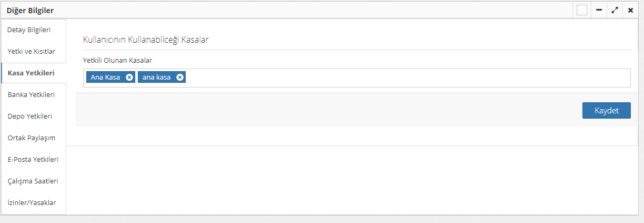Select the lowercase "ana kasa" tag label
The width and height of the screenshot is (644, 223).
tap(156, 77)
